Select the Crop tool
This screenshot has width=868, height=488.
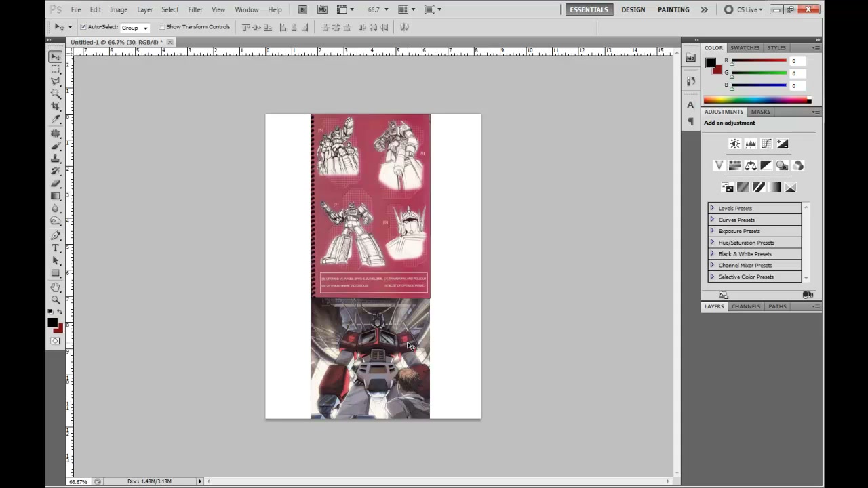(x=56, y=106)
